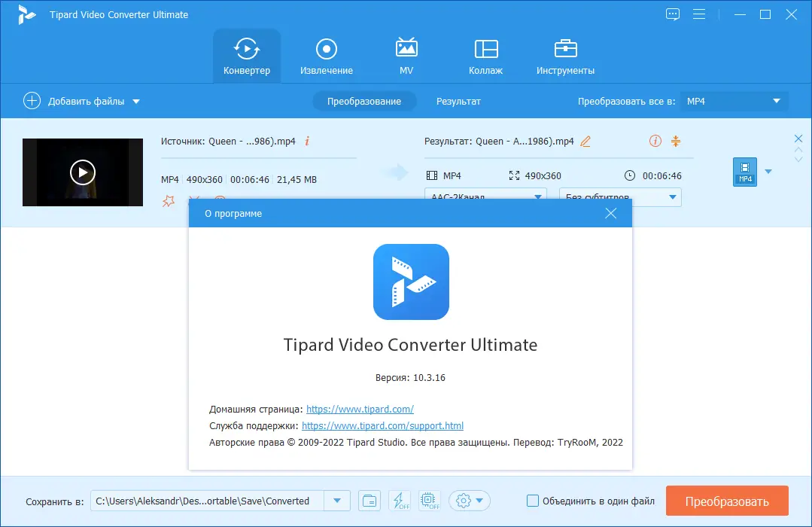The image size is (812, 527).
Task: Expand the save path dropdown arrow
Action: (x=337, y=501)
